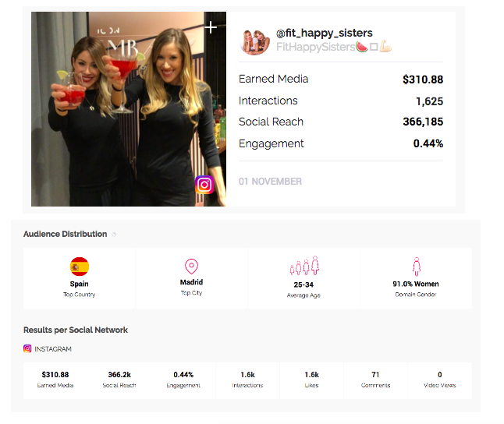Click the FitHappySisters display name
Viewport: 504px width, 424px height.
click(315, 47)
